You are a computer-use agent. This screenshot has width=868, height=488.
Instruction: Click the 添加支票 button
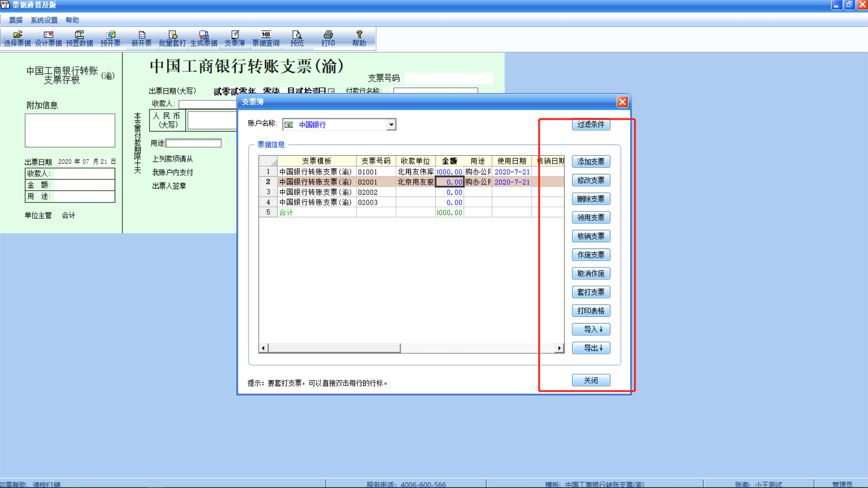pyautogui.click(x=591, y=161)
